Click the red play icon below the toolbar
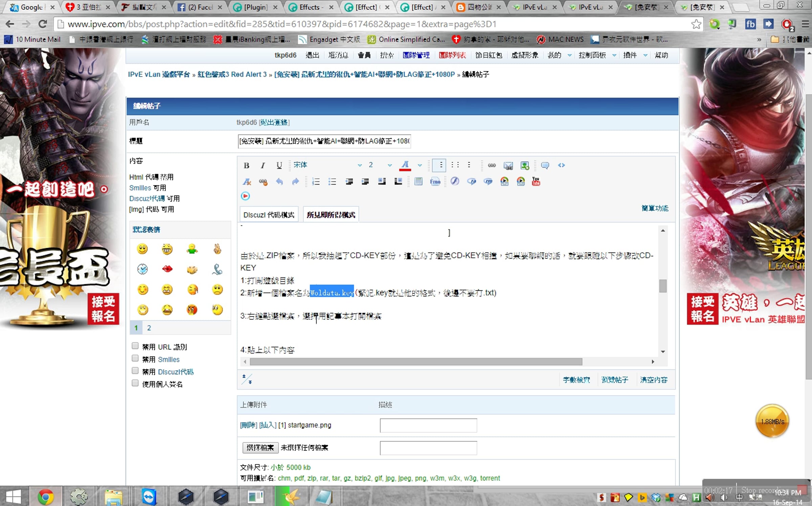Viewport: 812px width, 506px height. coord(245,196)
